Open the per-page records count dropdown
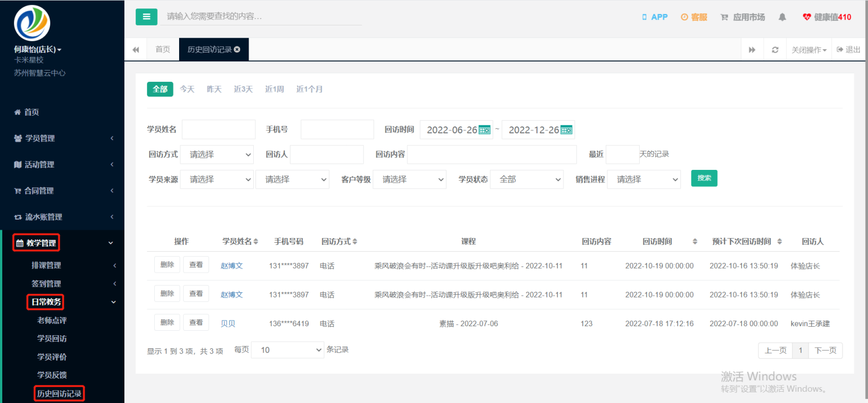This screenshot has height=403, width=868. click(x=288, y=350)
